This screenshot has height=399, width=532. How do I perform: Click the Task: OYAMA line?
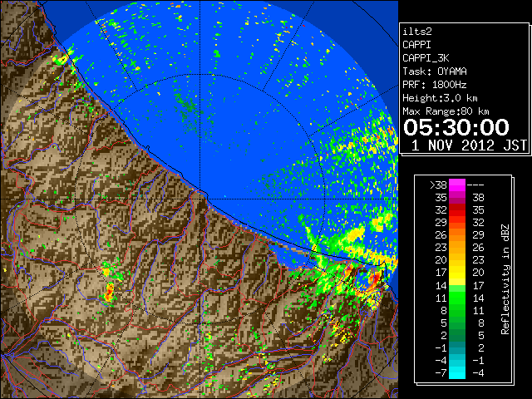click(x=435, y=71)
